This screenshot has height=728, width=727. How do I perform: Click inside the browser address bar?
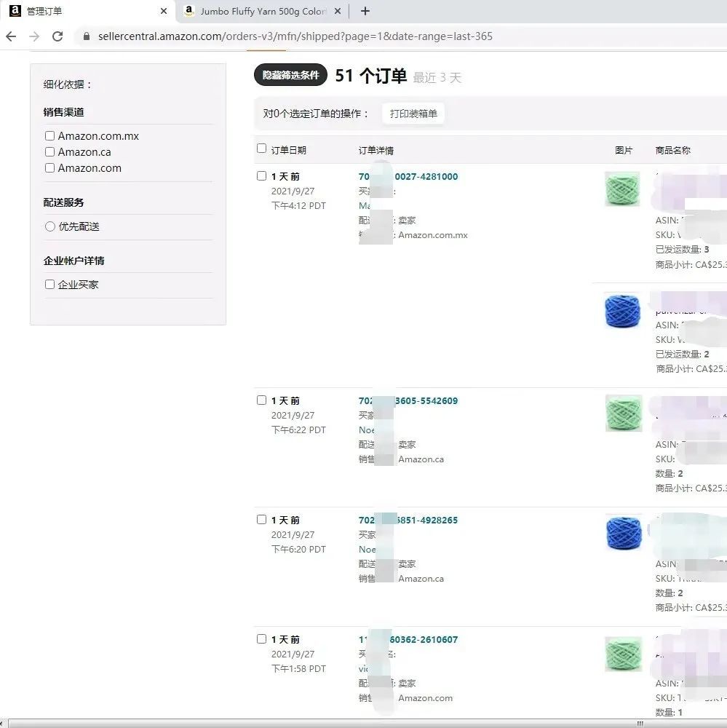pos(291,36)
